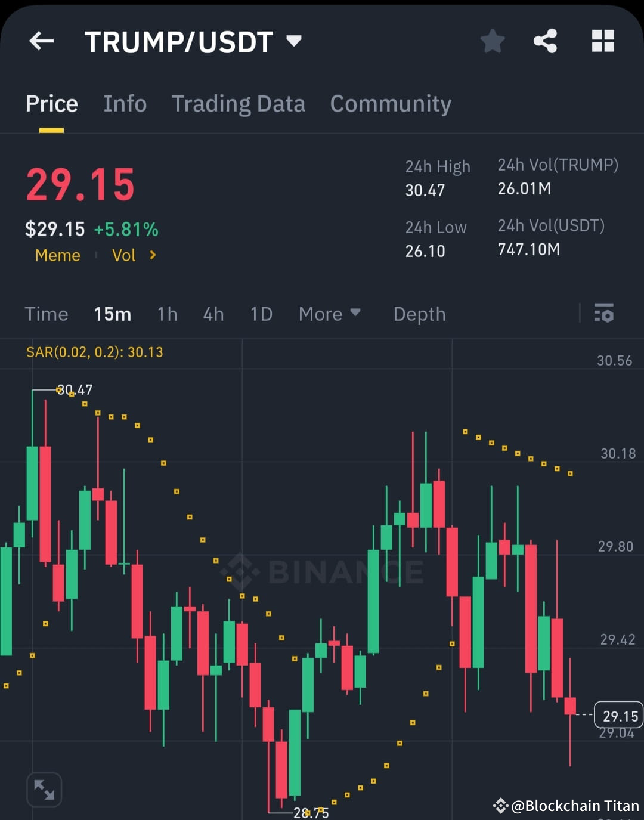Open the Community tab
Image resolution: width=644 pixels, height=820 pixels.
(390, 103)
